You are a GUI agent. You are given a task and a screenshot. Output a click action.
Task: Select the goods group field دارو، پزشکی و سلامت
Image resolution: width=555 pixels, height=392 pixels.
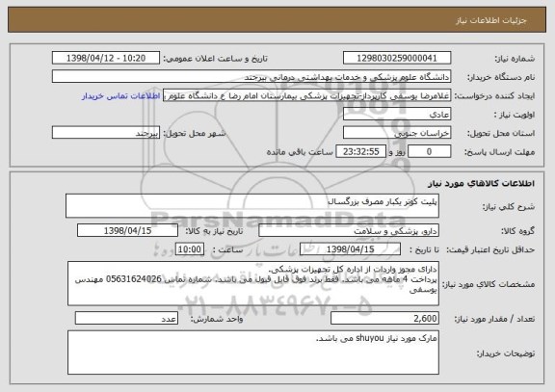pyautogui.click(x=349, y=230)
